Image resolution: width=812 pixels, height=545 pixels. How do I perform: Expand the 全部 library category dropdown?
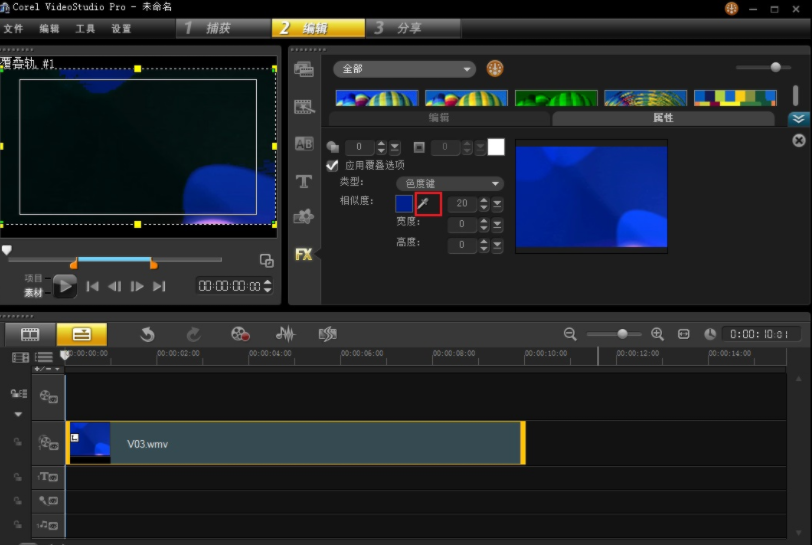(404, 69)
